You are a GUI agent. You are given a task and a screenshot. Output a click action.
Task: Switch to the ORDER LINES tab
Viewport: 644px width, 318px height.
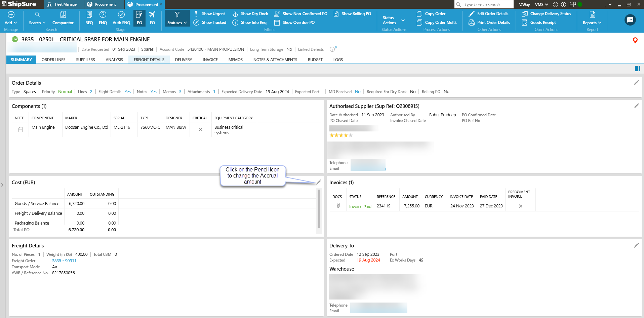coord(53,60)
